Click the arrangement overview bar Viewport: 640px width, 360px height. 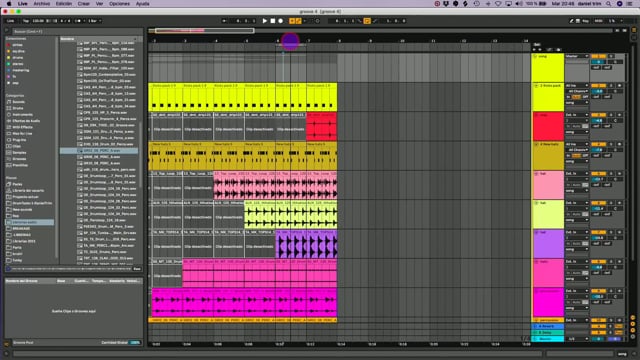[x=380, y=31]
